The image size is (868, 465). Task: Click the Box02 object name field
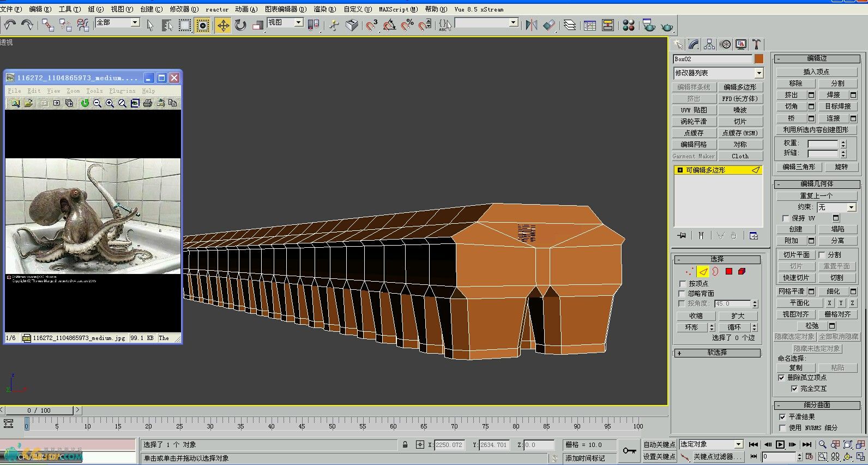click(713, 59)
